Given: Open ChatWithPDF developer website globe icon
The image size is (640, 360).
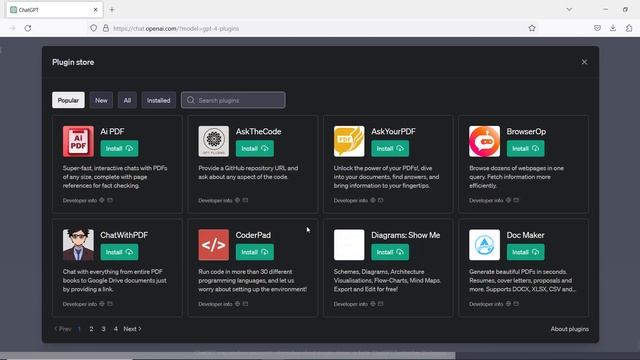Looking at the screenshot, I should [102, 304].
